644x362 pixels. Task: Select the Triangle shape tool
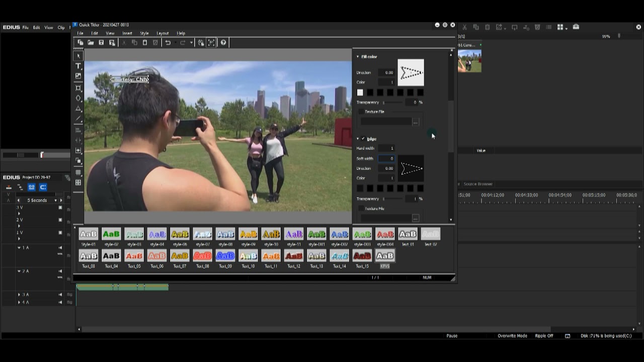coord(78,109)
